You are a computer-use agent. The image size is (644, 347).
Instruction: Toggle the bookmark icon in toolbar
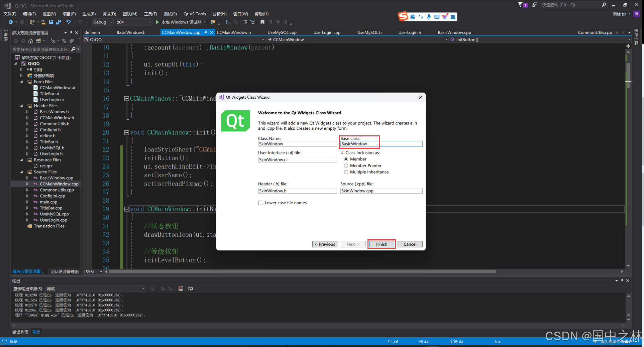[262, 22]
